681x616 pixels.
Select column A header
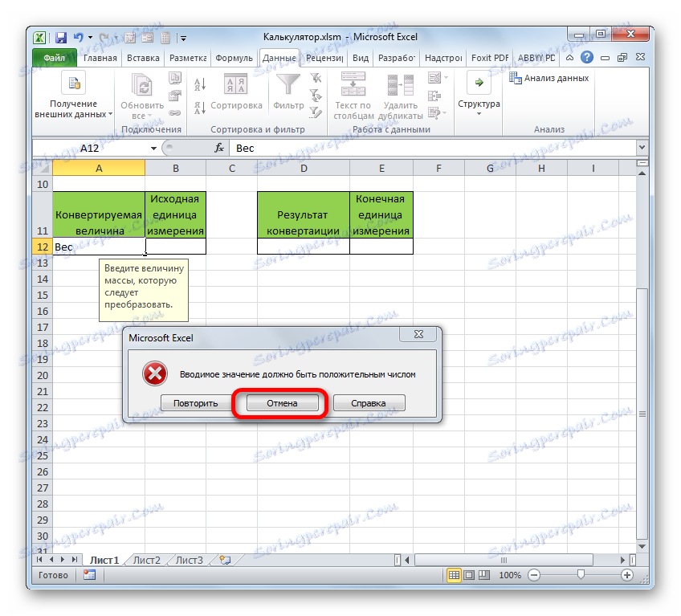[99, 169]
